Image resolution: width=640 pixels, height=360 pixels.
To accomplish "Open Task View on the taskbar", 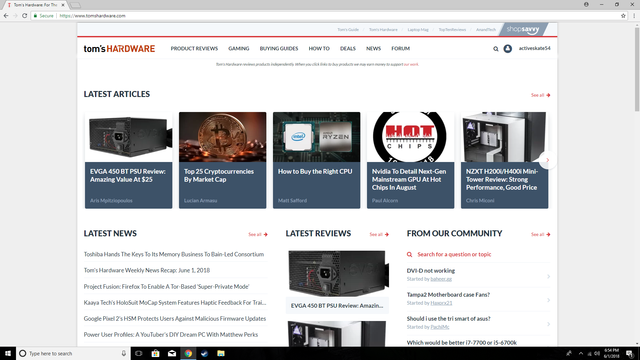I will [139, 353].
